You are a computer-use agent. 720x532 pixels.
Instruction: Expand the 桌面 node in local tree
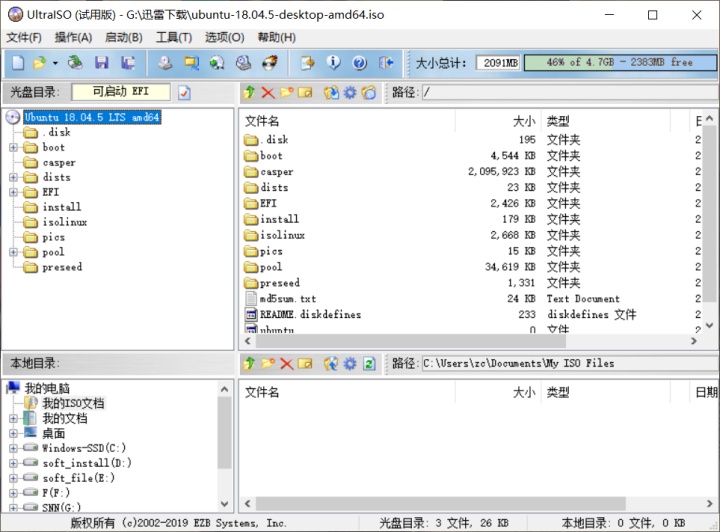pos(13,433)
